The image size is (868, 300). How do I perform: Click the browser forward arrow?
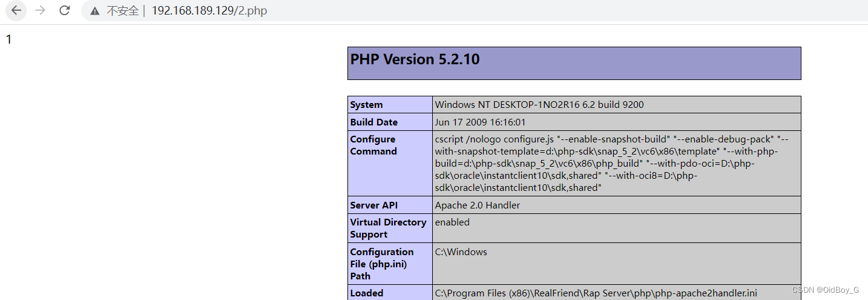(x=41, y=10)
